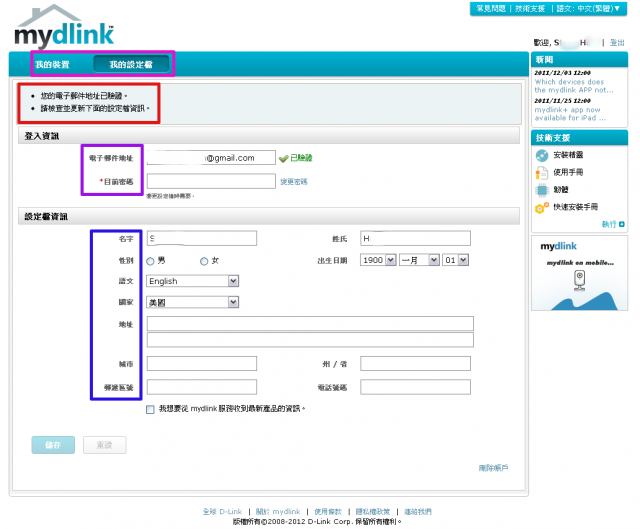
Task: Click the phone number (電話號碼) field
Action: [415, 387]
